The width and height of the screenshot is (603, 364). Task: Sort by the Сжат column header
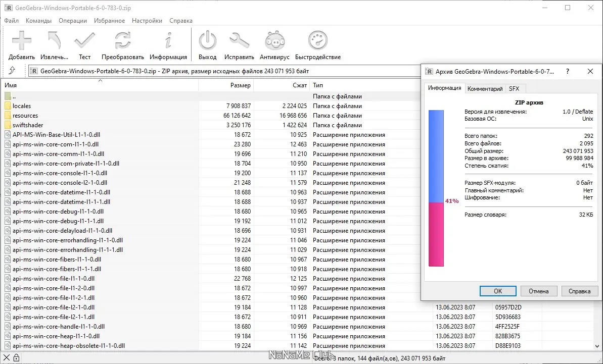click(x=282, y=85)
